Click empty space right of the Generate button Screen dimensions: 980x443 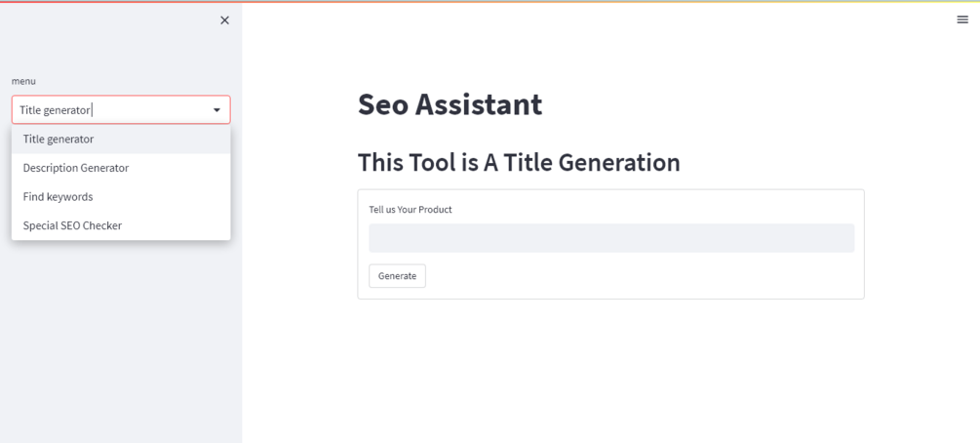tap(634, 276)
